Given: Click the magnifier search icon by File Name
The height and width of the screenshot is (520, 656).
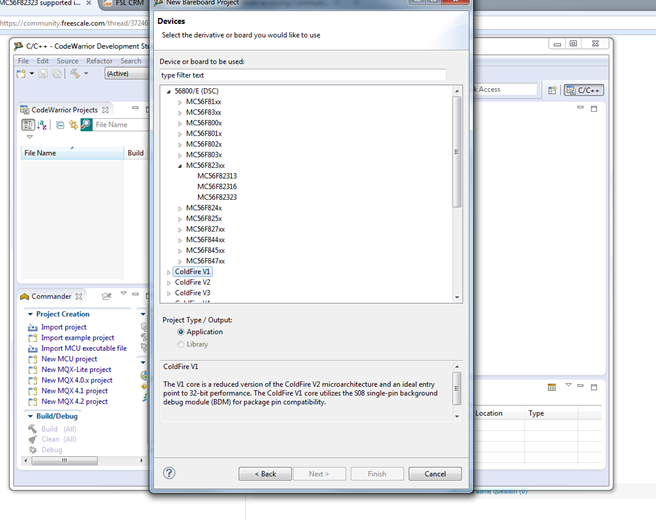Looking at the screenshot, I should click(x=86, y=124).
